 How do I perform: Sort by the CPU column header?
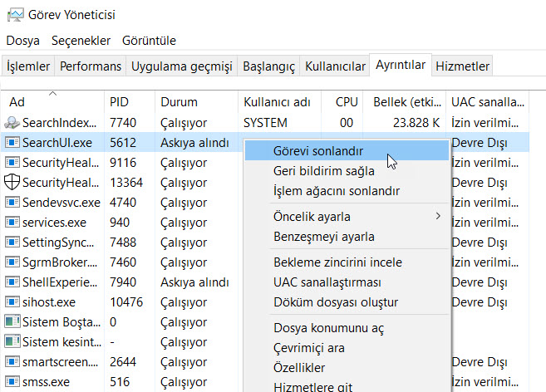tap(342, 101)
